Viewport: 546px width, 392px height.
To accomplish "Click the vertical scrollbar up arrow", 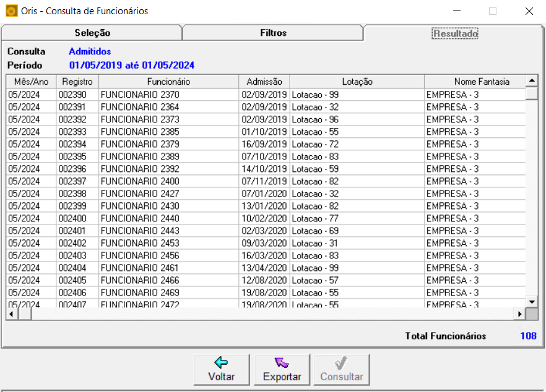I will 532,81.
